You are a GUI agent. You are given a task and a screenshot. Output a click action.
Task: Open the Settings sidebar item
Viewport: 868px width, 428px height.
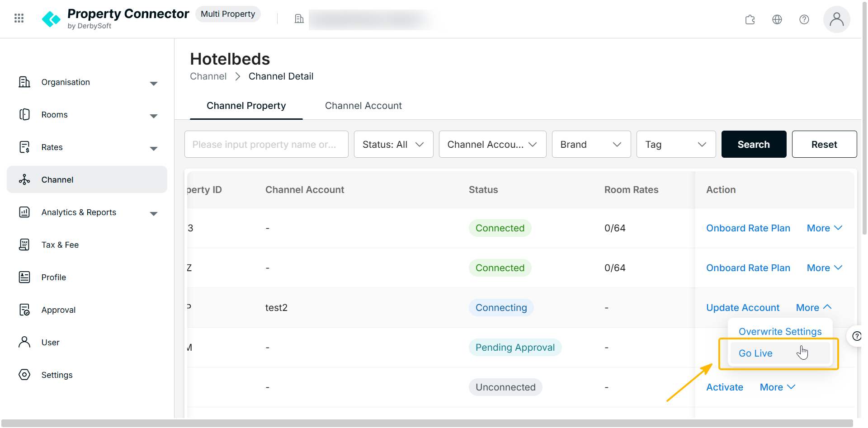point(87,375)
